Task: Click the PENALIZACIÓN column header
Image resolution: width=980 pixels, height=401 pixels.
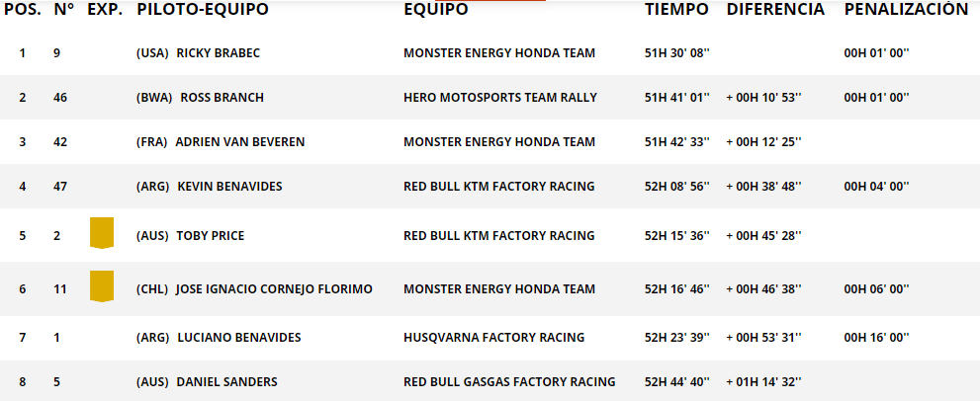Action: tap(906, 9)
